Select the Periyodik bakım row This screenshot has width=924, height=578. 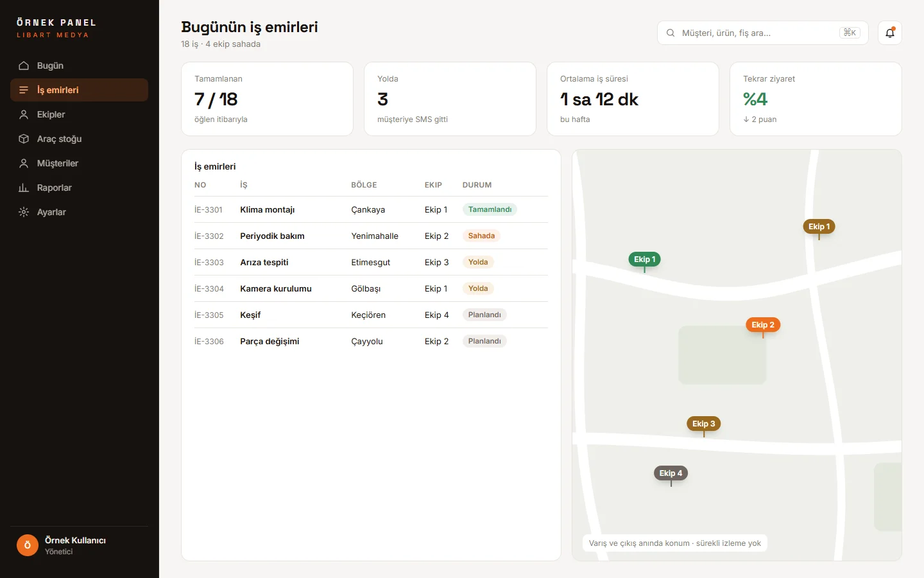(x=371, y=236)
